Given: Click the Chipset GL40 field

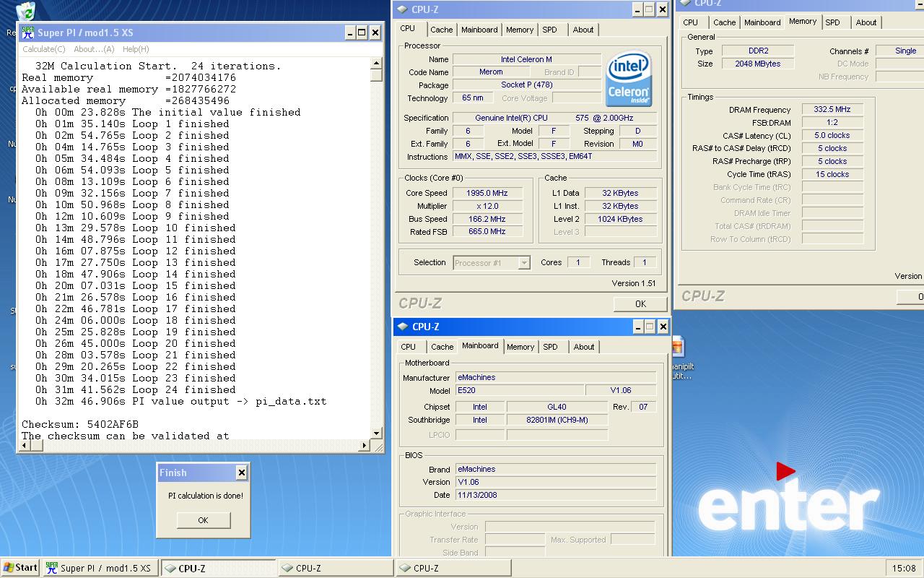Looking at the screenshot, I should coord(557,407).
